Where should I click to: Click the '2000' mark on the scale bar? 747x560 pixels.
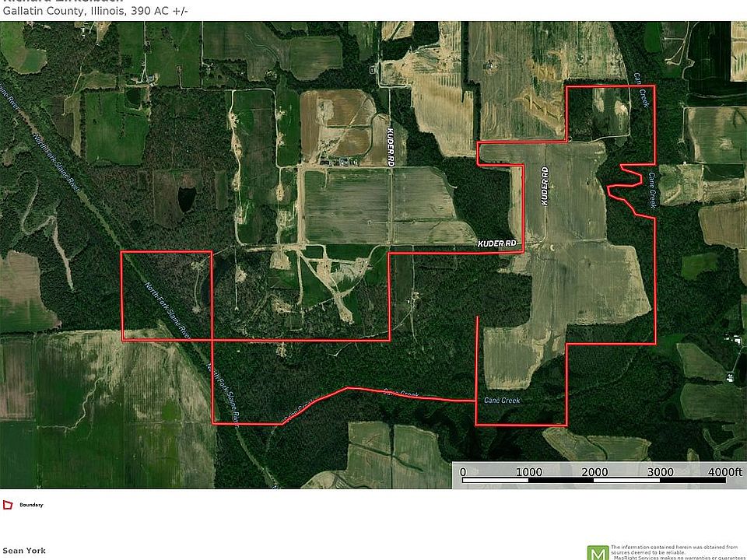[x=594, y=472]
